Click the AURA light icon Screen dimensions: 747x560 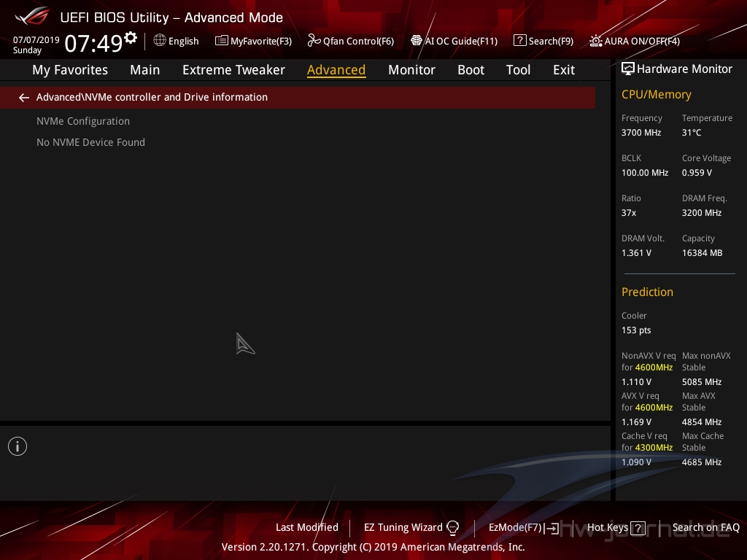[595, 41]
